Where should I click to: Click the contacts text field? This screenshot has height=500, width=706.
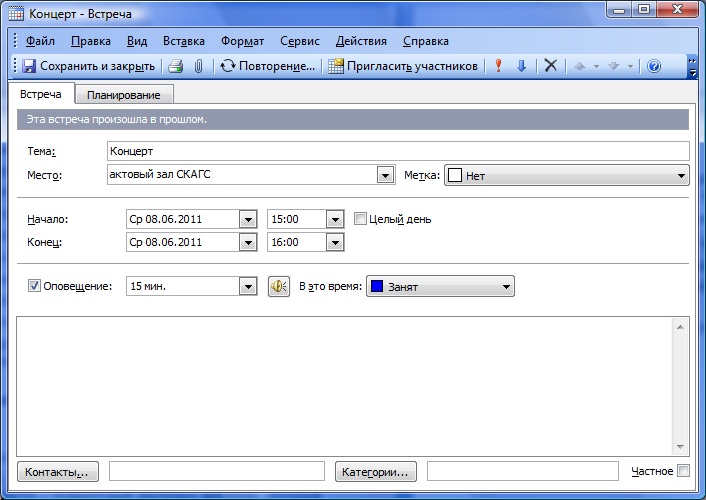point(217,471)
